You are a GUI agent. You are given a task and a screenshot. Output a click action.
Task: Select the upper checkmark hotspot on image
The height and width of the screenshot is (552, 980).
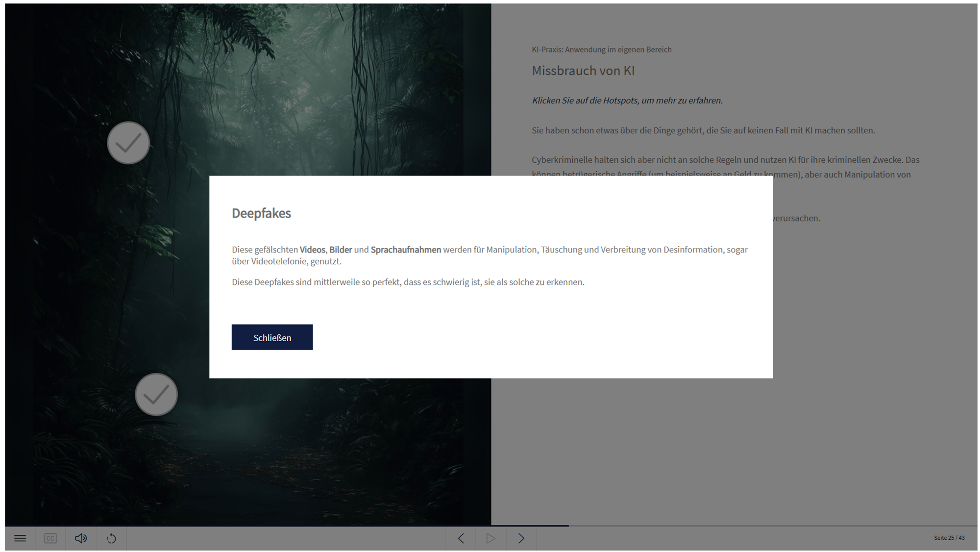point(128,143)
